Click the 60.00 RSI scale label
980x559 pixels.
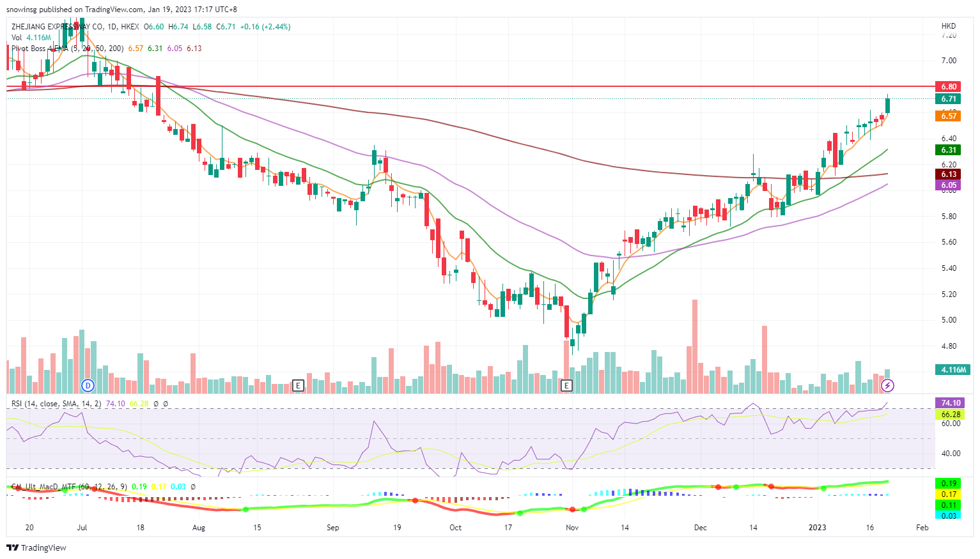click(951, 424)
